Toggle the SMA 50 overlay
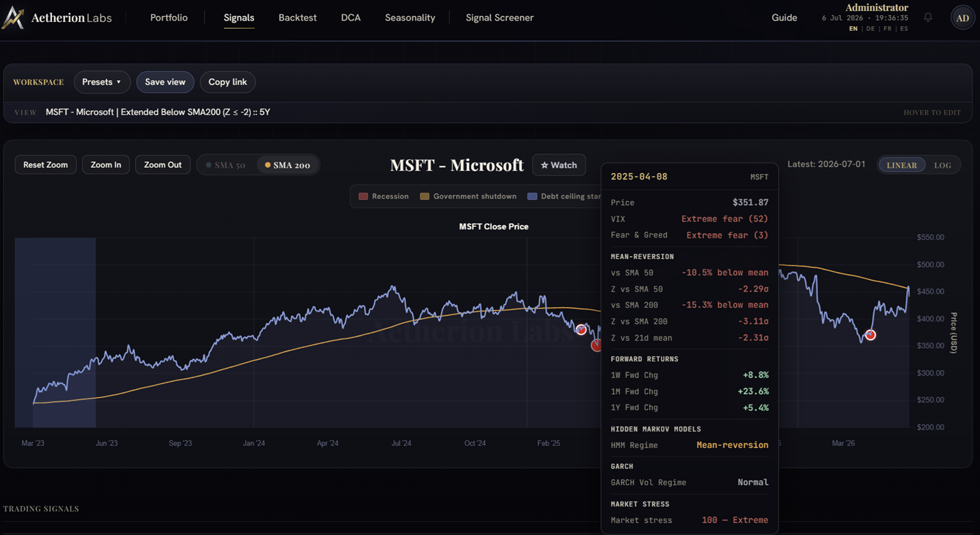This screenshot has width=980, height=535. pyautogui.click(x=225, y=165)
